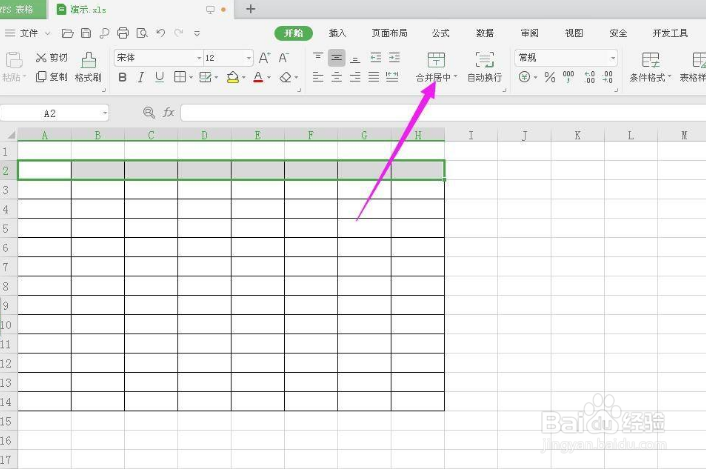Align text left
Viewport: 706px width, 469px height.
pos(318,77)
